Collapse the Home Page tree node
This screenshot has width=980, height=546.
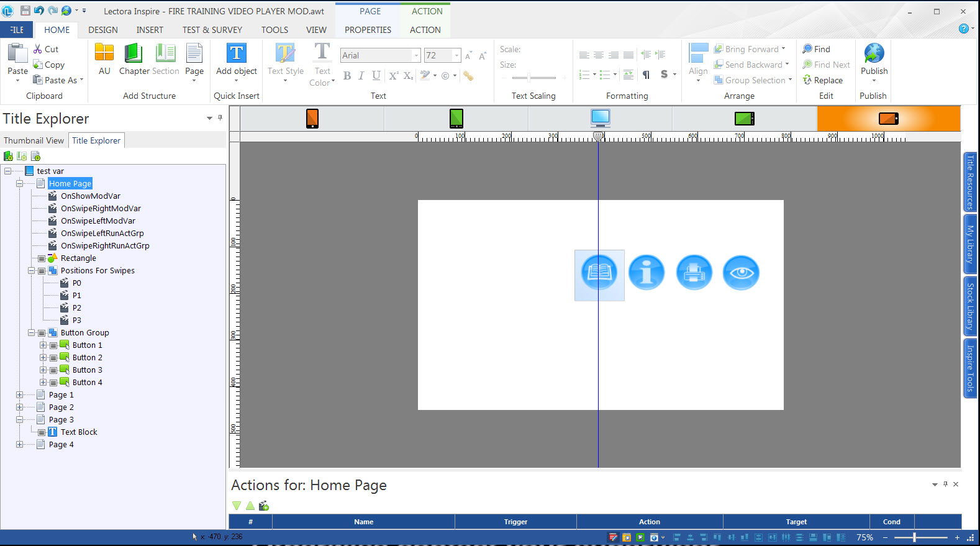[19, 184]
